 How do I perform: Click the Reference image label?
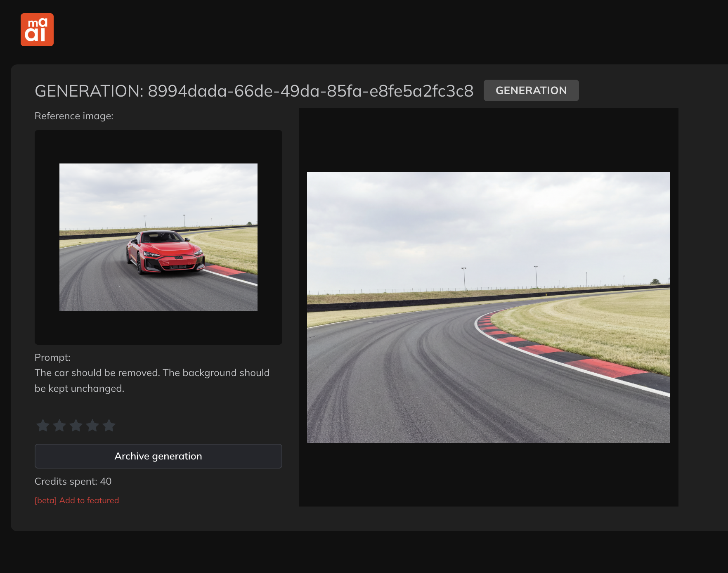pos(74,116)
